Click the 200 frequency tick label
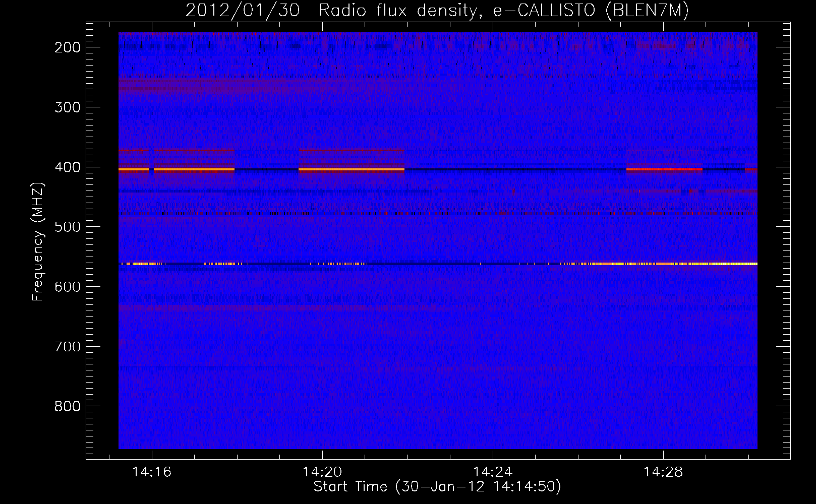The height and width of the screenshot is (504, 816). point(68,47)
